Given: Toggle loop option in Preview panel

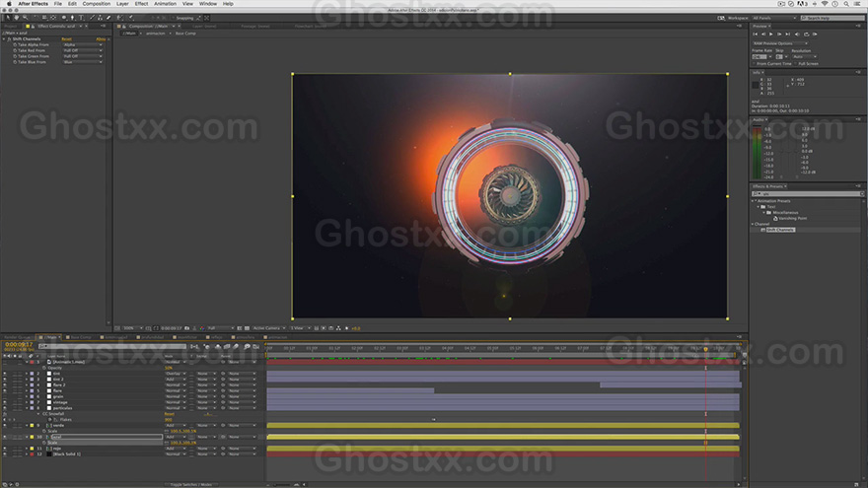Looking at the screenshot, I should coord(806,35).
